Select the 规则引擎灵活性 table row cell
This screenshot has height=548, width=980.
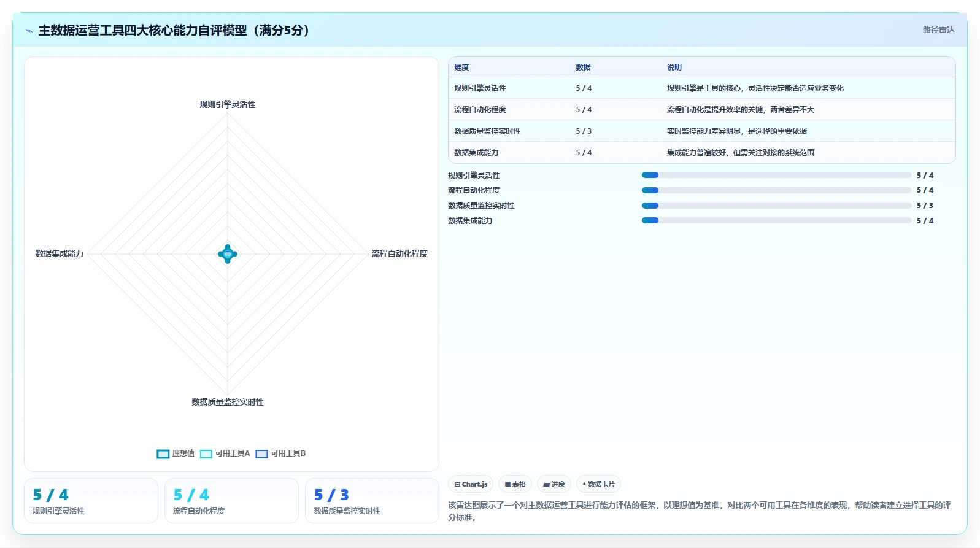point(480,88)
